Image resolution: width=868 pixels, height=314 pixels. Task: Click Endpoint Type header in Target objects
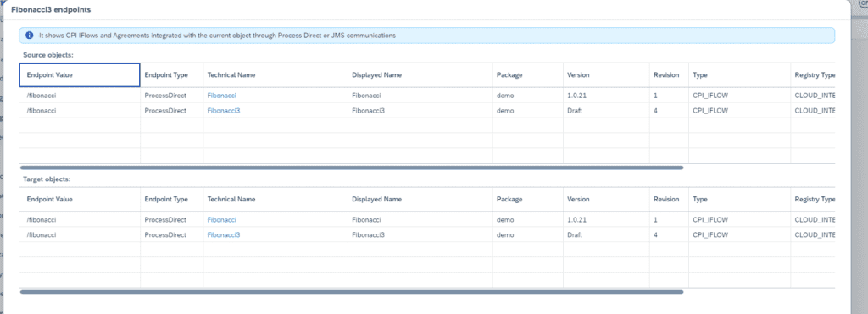click(x=171, y=199)
